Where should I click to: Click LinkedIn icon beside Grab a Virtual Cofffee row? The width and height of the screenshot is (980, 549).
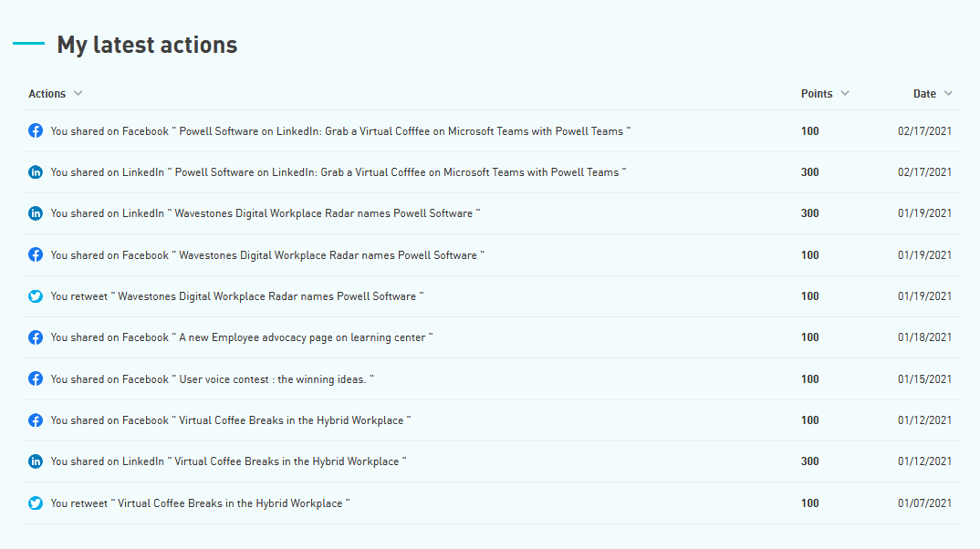(36, 171)
